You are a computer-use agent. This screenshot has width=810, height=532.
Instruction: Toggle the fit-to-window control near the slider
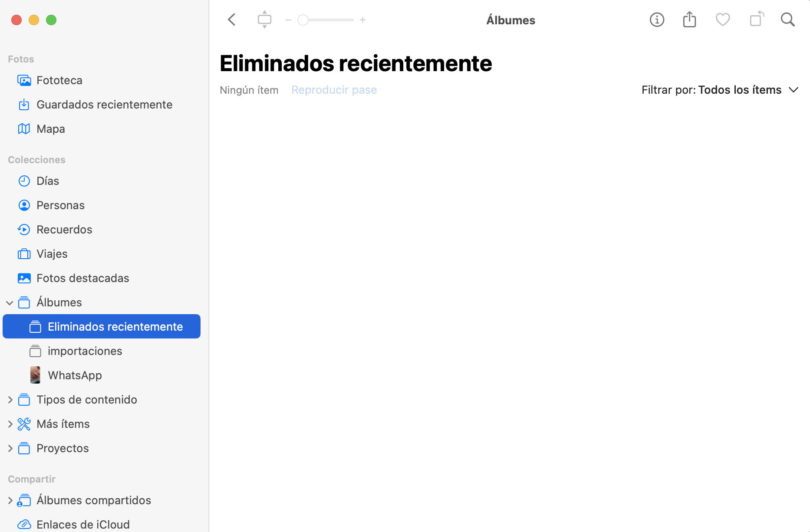click(264, 20)
